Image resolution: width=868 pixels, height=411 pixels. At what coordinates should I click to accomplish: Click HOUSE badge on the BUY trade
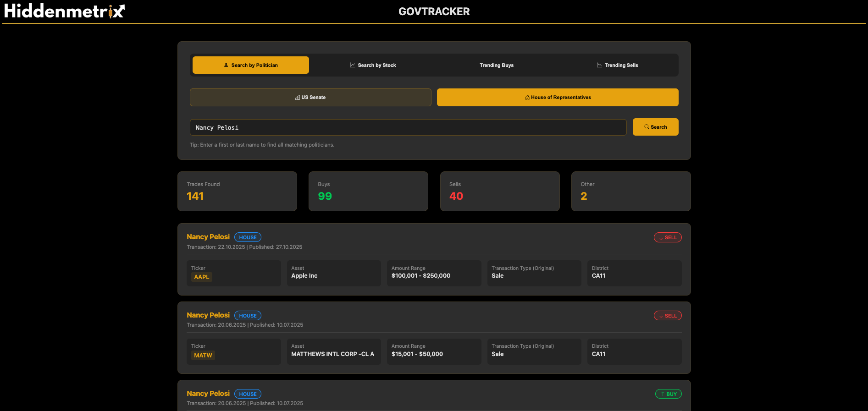pyautogui.click(x=248, y=394)
